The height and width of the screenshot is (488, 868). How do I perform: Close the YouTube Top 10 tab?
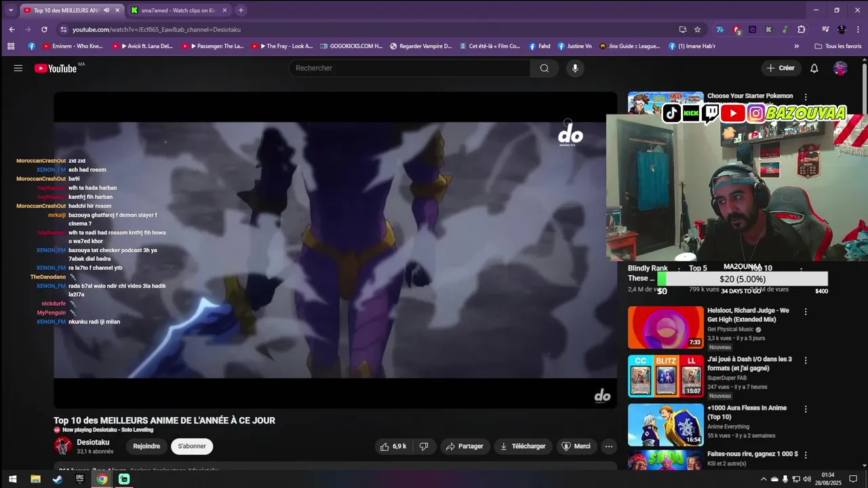tap(117, 10)
